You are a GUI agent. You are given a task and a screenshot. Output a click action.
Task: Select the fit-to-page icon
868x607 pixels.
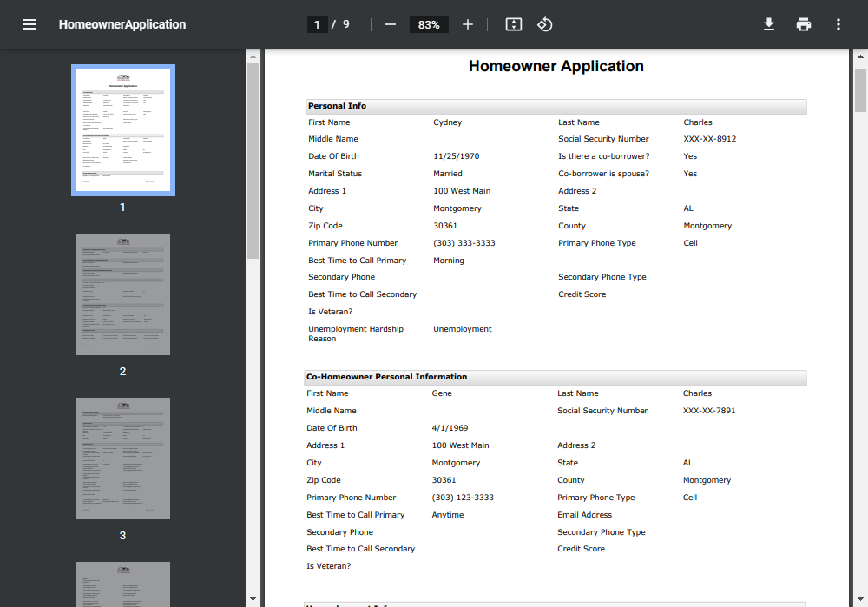tap(513, 24)
